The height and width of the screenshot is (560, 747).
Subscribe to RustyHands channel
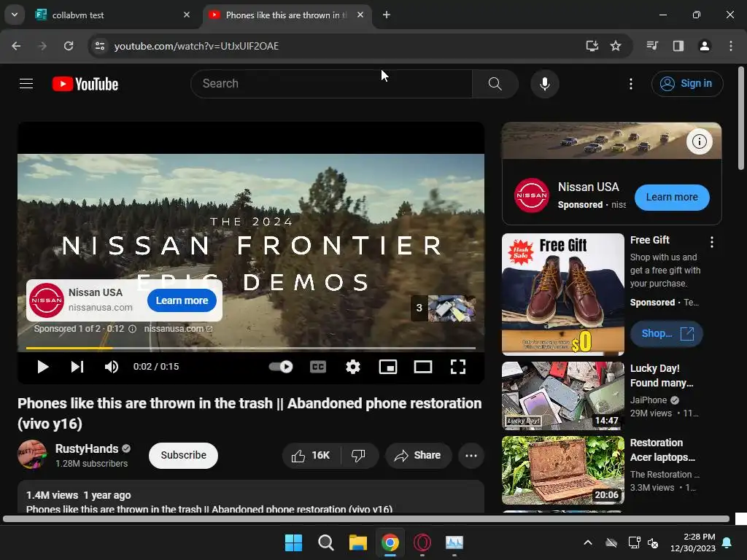[x=183, y=456]
